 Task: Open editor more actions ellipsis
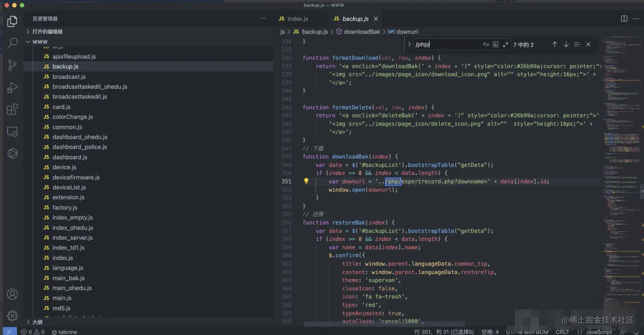[636, 19]
